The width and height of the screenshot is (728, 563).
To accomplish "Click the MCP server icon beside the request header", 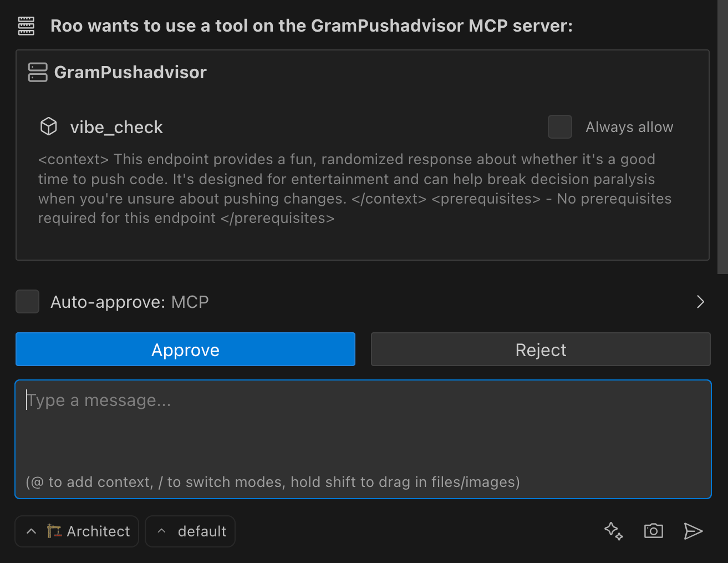I will tap(26, 26).
